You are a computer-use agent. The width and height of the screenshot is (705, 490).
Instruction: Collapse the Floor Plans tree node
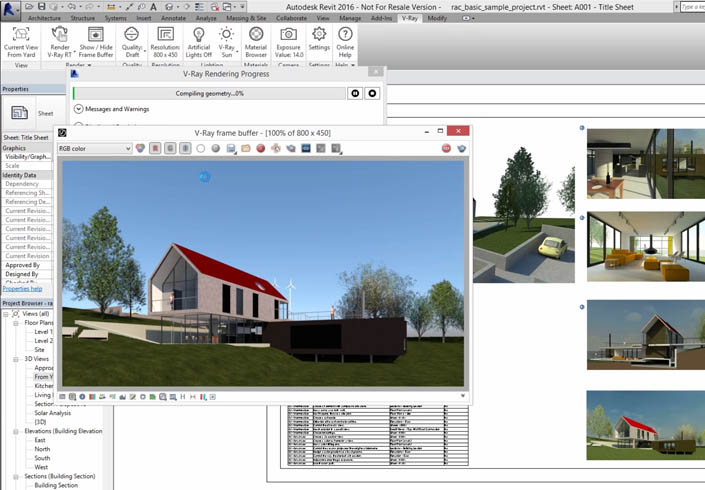16,323
